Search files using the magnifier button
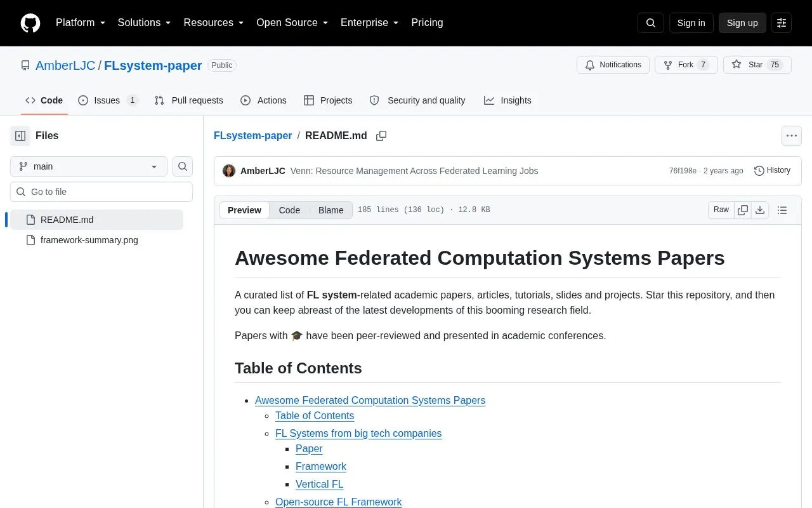812x508 pixels. pos(183,166)
